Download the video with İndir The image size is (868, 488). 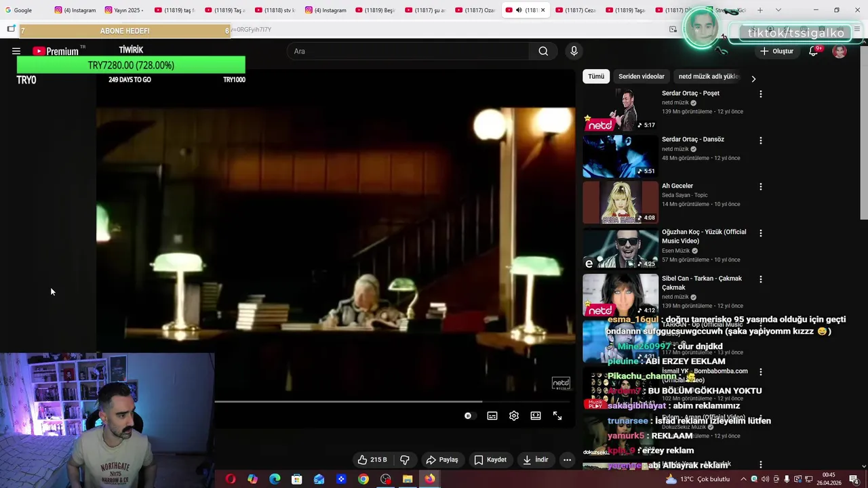[535, 460]
